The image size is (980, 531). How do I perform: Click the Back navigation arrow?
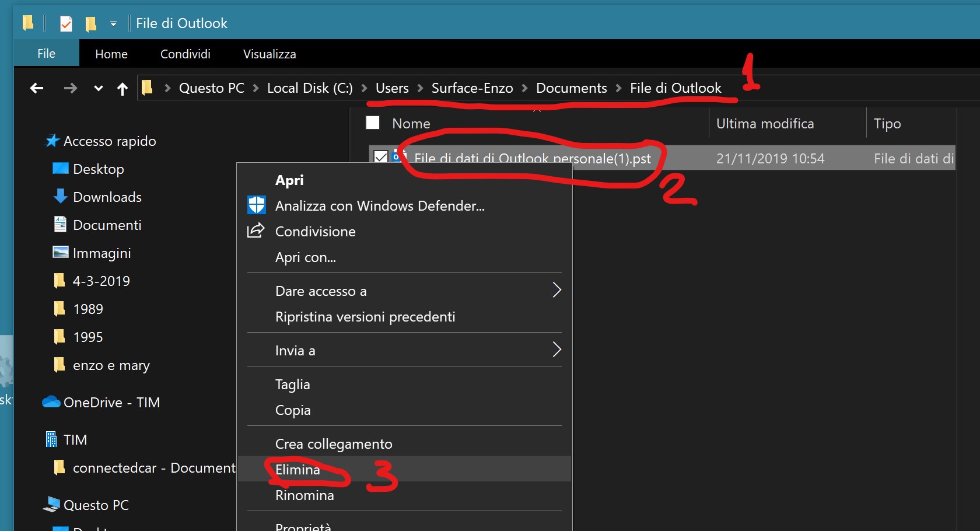(x=37, y=88)
